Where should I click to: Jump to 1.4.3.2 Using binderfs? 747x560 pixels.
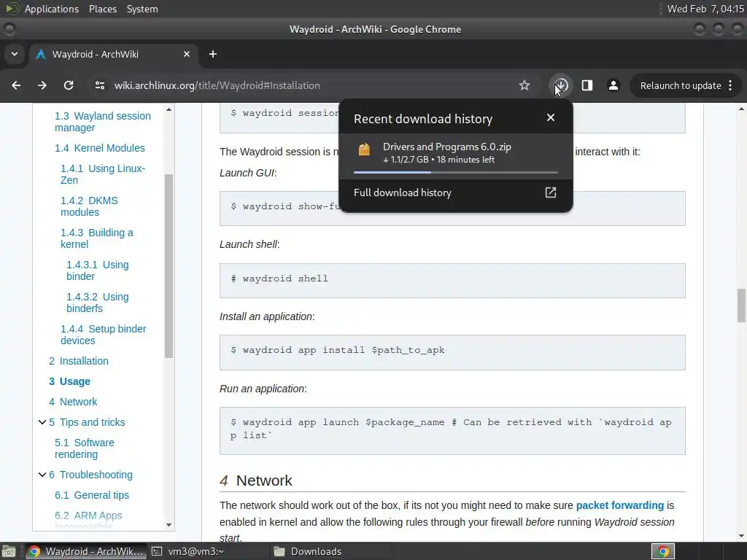[x=98, y=303]
